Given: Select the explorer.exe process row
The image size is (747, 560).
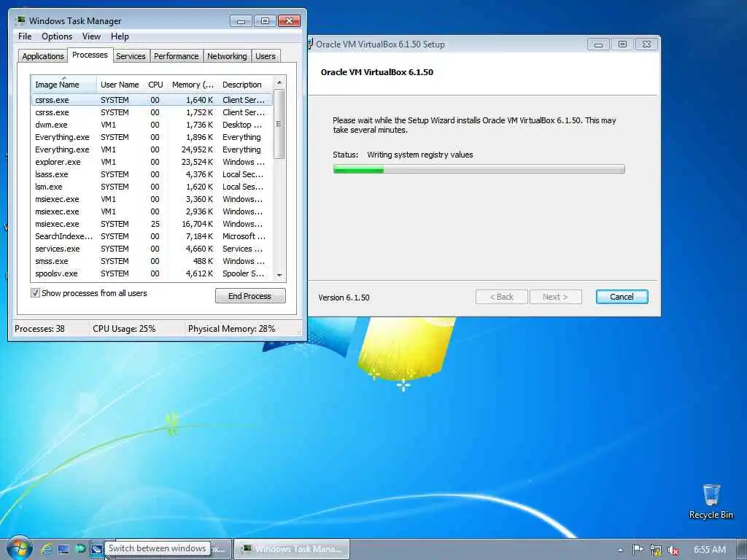Looking at the screenshot, I should coord(152,162).
